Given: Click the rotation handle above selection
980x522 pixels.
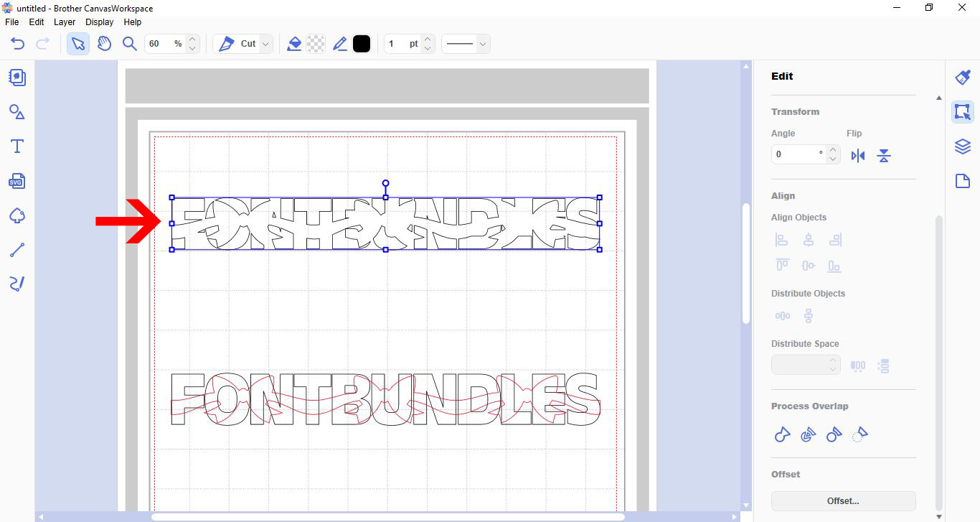Looking at the screenshot, I should pos(385,184).
